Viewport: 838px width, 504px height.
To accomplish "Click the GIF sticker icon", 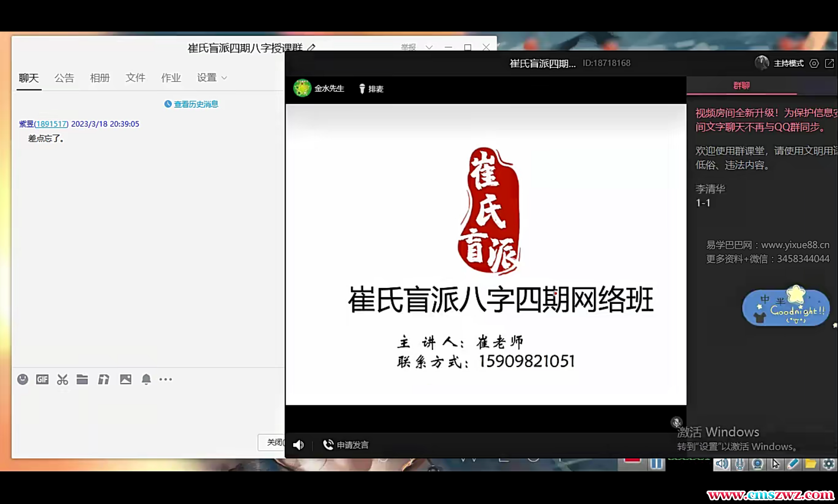I will [42, 379].
